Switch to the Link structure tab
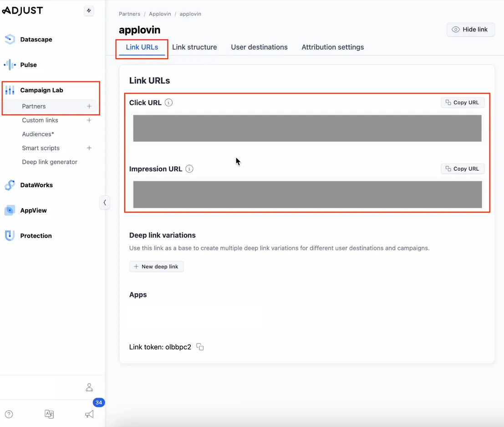This screenshot has width=504, height=427. [194, 47]
